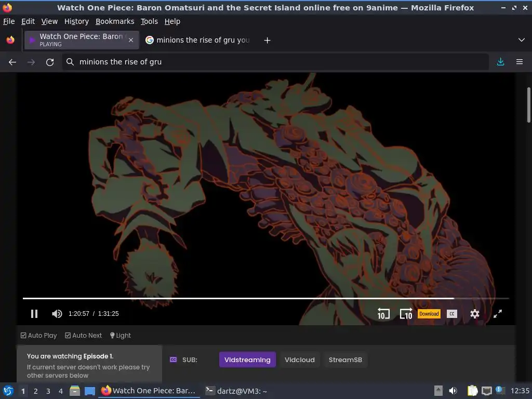This screenshot has width=532, height=399.
Task: Switch to workspace 3 in taskbar
Action: coord(48,391)
